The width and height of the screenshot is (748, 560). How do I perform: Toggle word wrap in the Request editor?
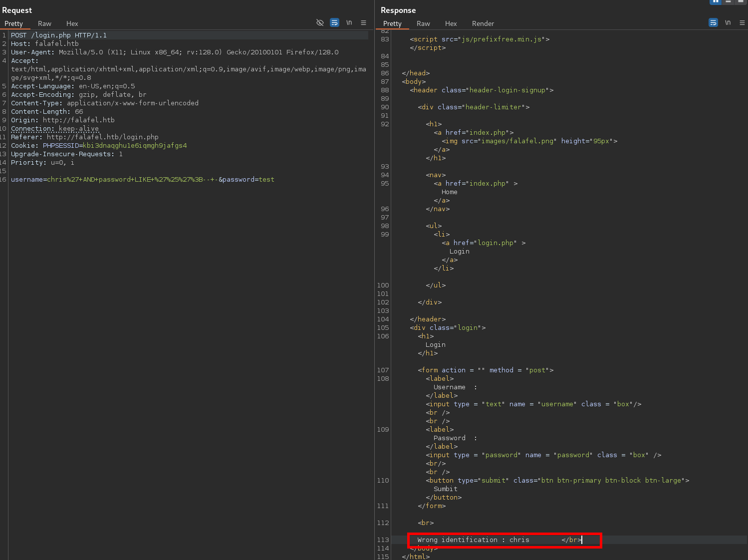point(334,23)
